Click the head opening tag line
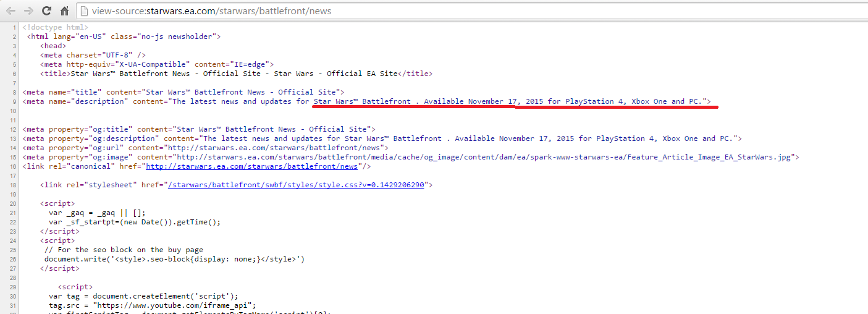Viewport: 868px width, 314px height. pos(53,46)
